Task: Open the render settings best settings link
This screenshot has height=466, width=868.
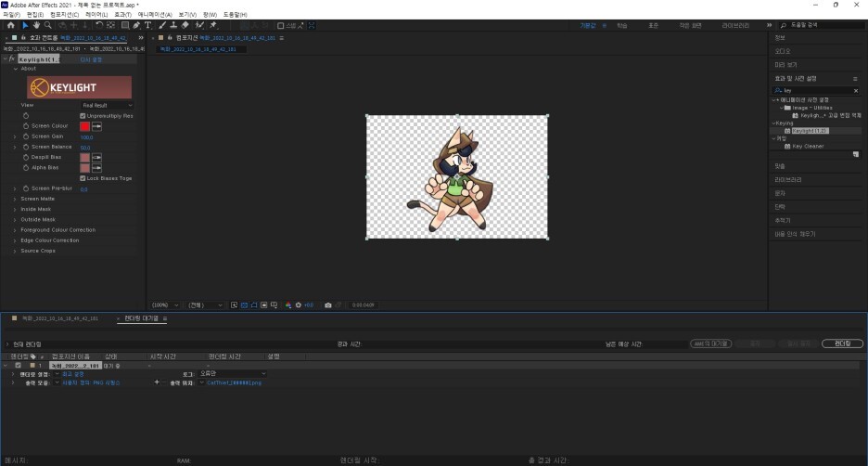Action: [x=73, y=374]
